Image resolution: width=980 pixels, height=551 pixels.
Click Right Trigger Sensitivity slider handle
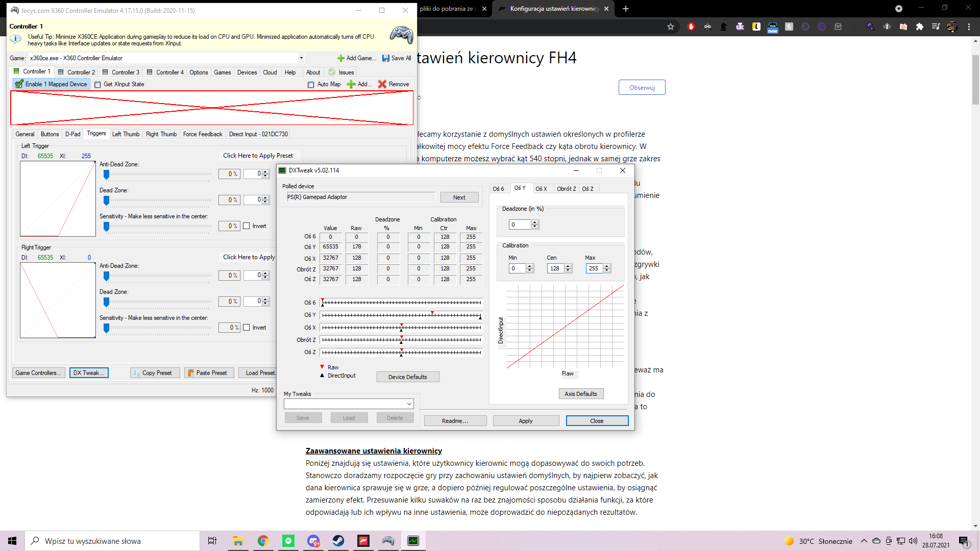[x=106, y=329]
